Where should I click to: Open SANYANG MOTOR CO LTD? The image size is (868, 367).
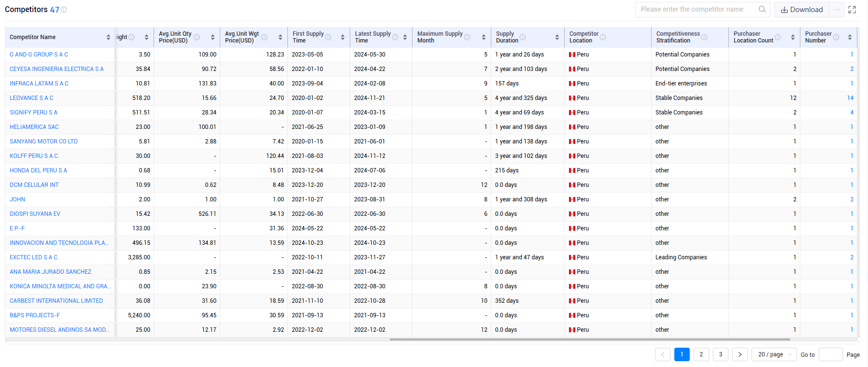click(x=43, y=141)
